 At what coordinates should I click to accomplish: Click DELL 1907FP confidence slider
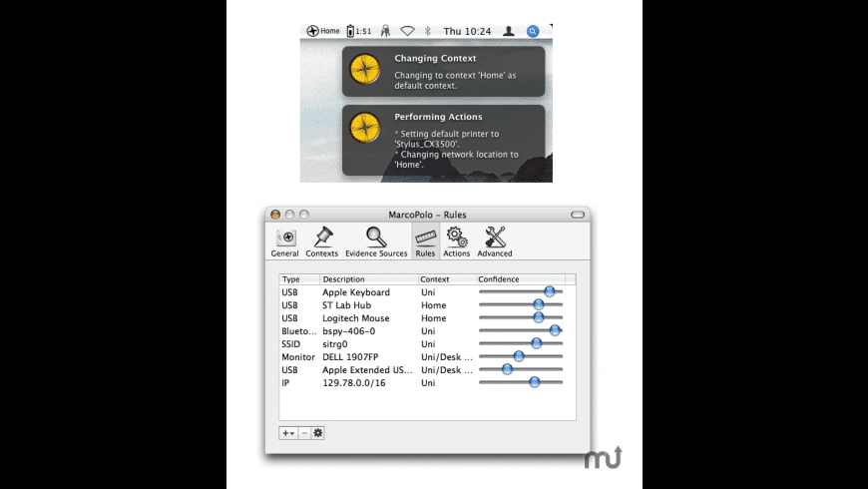pos(519,356)
